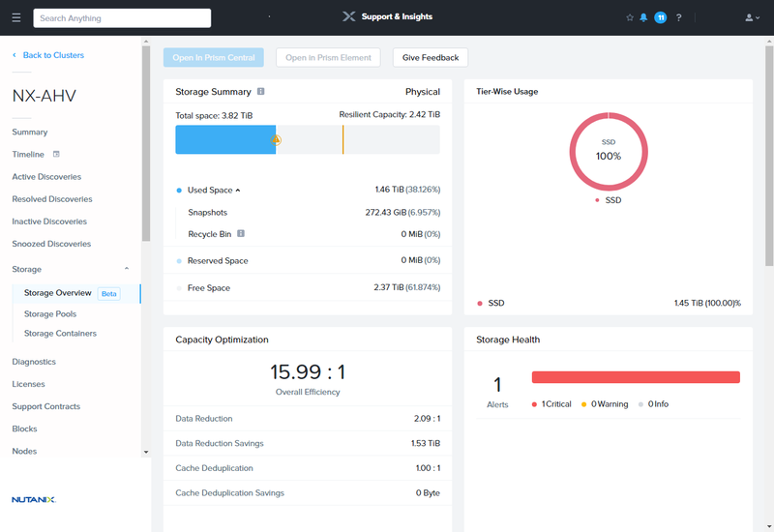Go to Active Discoveries
774x532 pixels.
[x=46, y=177]
